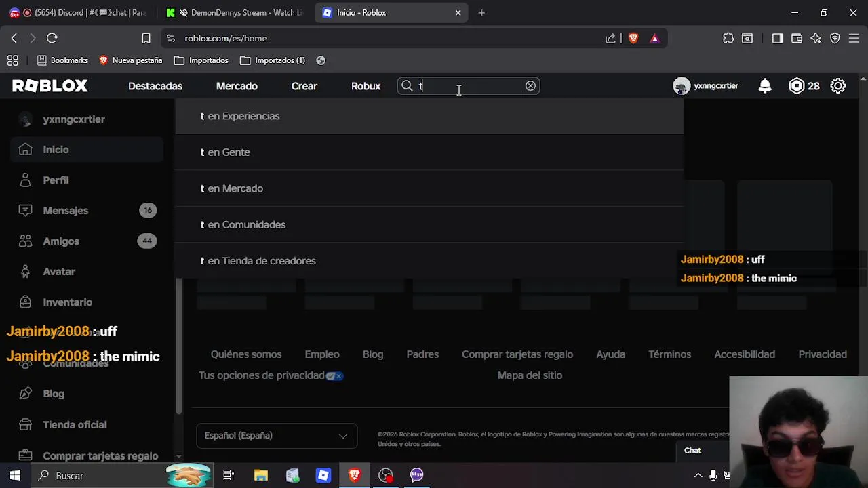Click the browser back arrow
Screen dimensions: 868x488
click(14, 38)
